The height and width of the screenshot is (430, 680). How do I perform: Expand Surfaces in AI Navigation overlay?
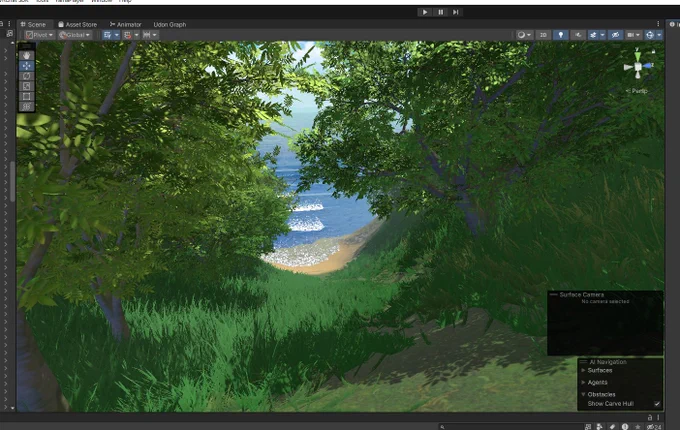pyautogui.click(x=583, y=370)
